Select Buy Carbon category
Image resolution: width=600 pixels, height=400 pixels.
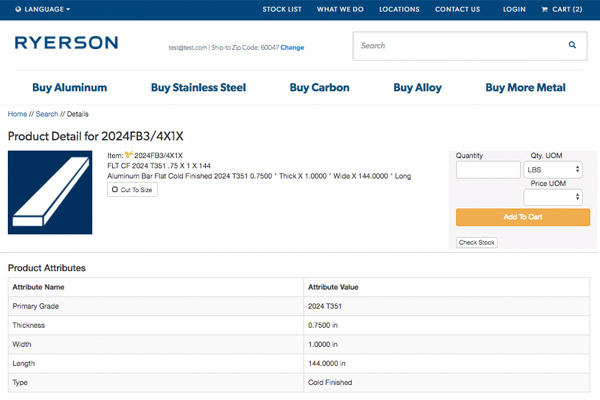pyautogui.click(x=320, y=88)
